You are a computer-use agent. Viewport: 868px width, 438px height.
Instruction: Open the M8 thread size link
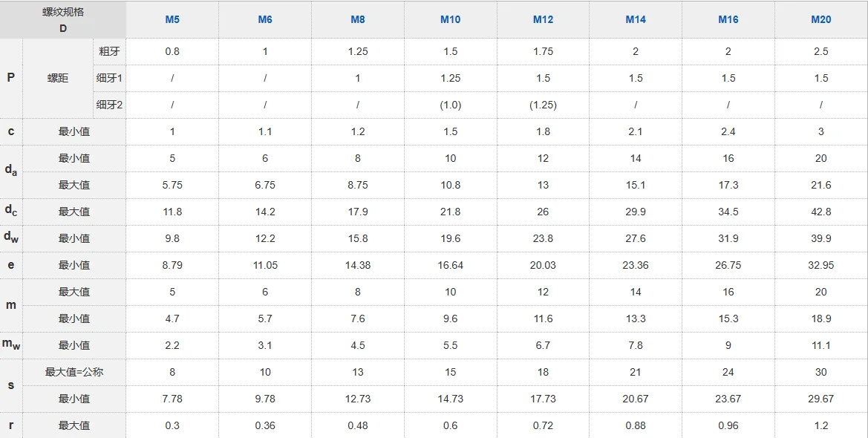point(358,19)
